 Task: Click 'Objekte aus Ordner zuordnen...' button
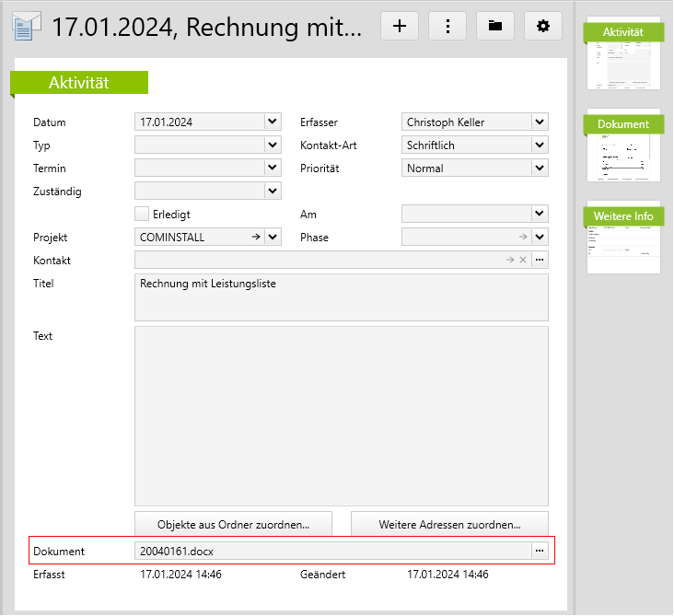(x=233, y=525)
